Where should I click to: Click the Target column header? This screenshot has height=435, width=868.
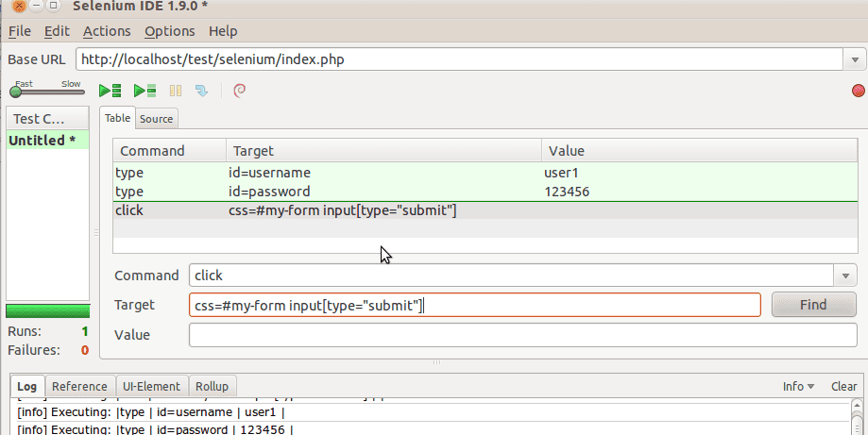[383, 151]
